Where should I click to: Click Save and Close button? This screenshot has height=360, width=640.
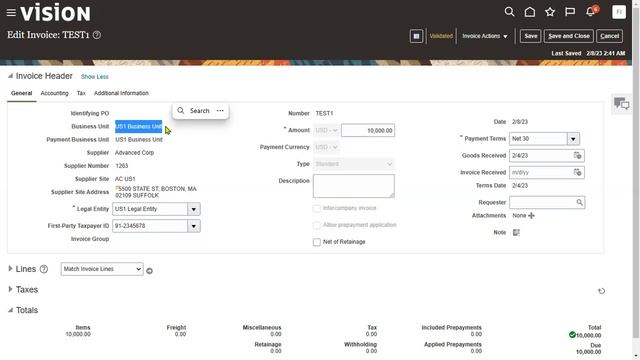click(569, 36)
